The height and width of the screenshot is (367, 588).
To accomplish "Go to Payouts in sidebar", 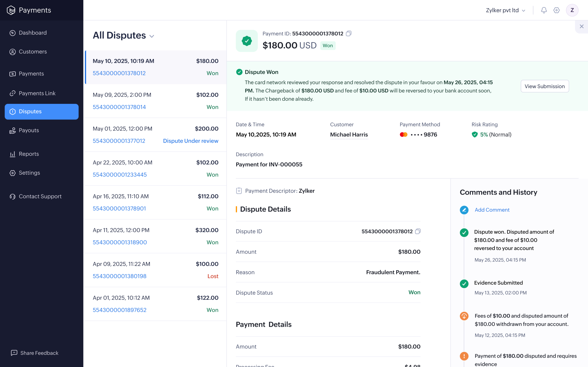I will (29, 130).
